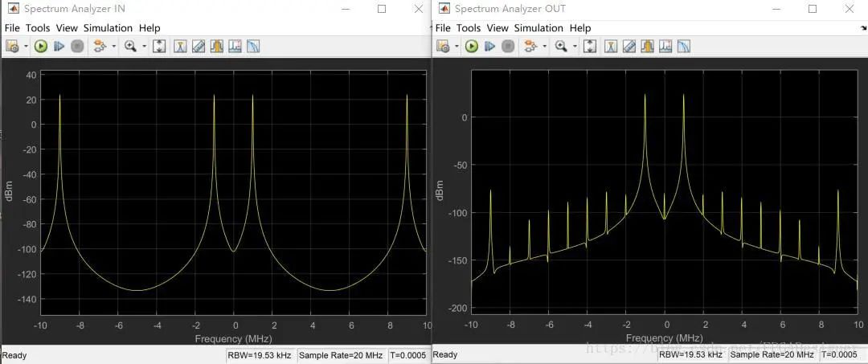Open Spectrum Settings icon in Analyzer OUT

pyautogui.click(x=611, y=47)
